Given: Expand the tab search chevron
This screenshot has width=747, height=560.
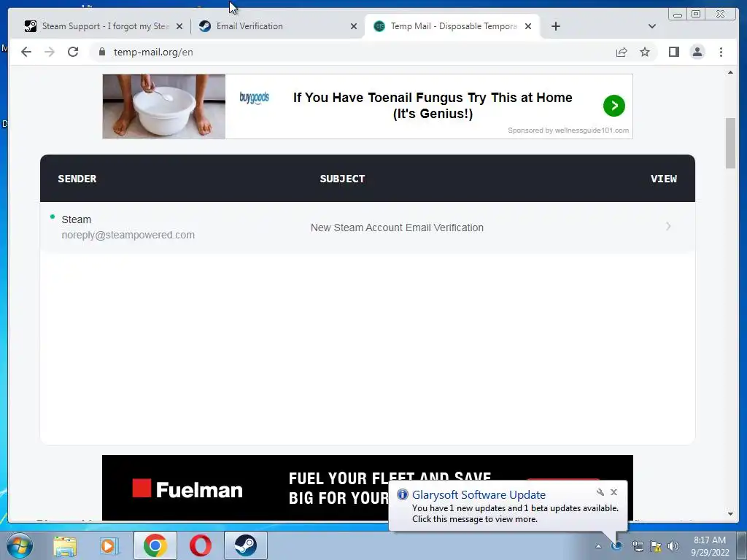Looking at the screenshot, I should tap(651, 26).
